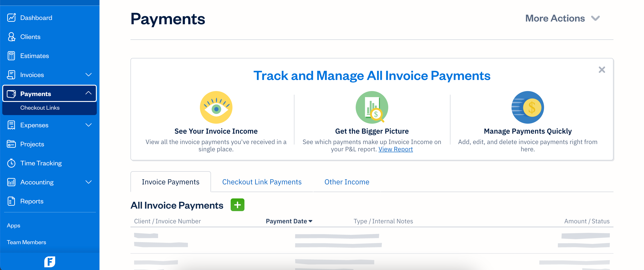Click the Time Tracking clock icon
This screenshot has width=644, height=270.
tap(11, 163)
